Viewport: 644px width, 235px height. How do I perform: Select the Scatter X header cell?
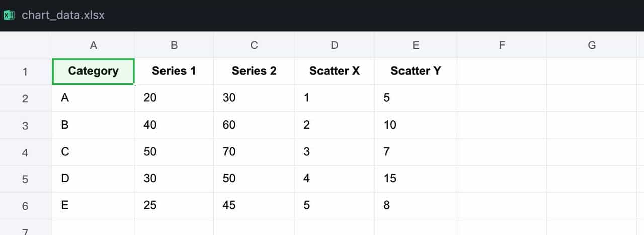point(335,71)
